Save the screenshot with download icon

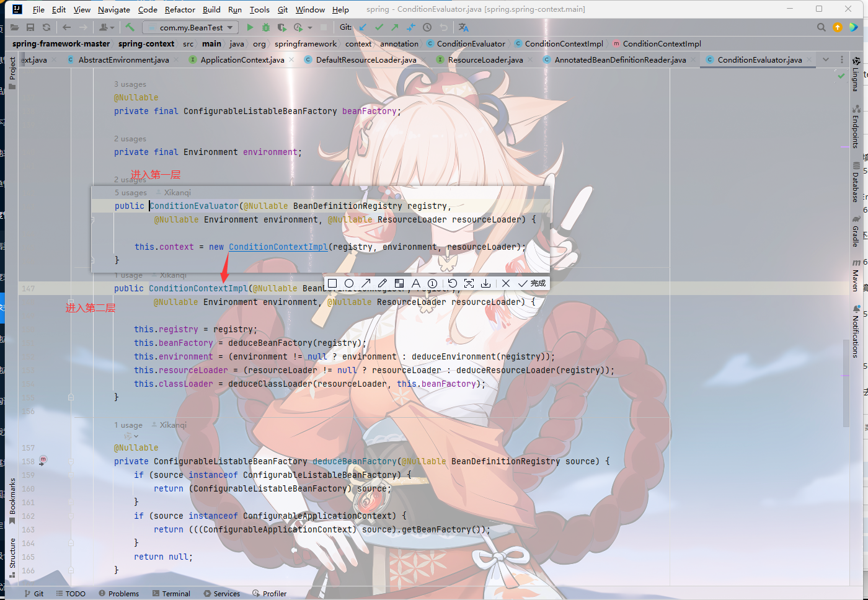[486, 283]
